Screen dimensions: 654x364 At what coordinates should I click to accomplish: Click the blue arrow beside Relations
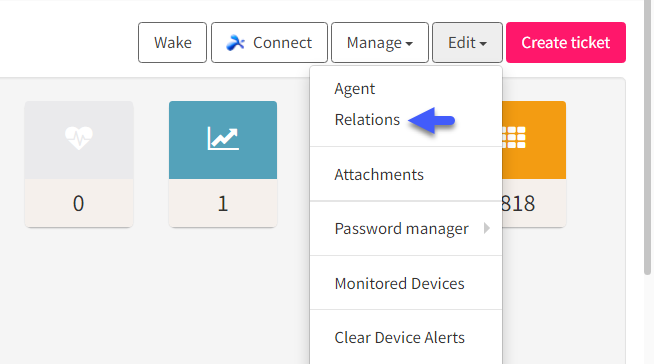click(431, 120)
